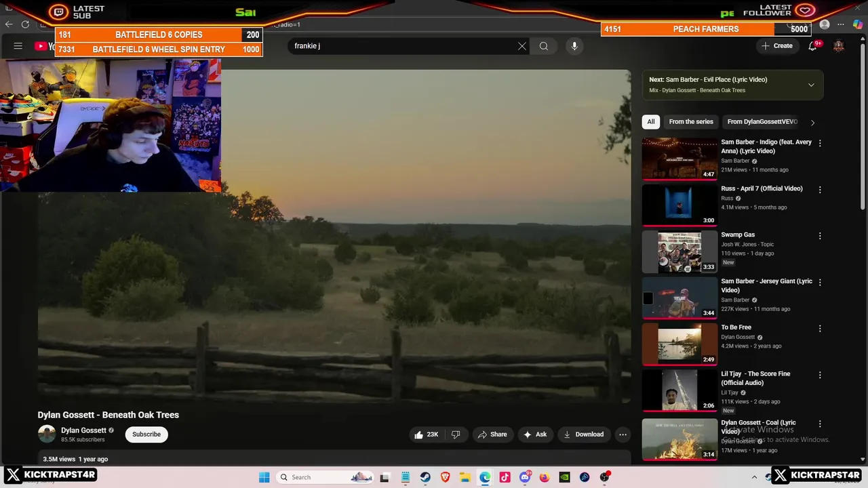The image size is (868, 488).
Task: Open the 'Swamp Gas' video title
Action: point(738,235)
